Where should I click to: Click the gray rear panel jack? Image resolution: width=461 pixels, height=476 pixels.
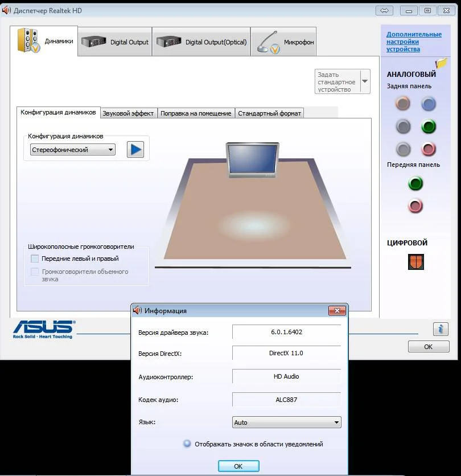[x=403, y=149]
